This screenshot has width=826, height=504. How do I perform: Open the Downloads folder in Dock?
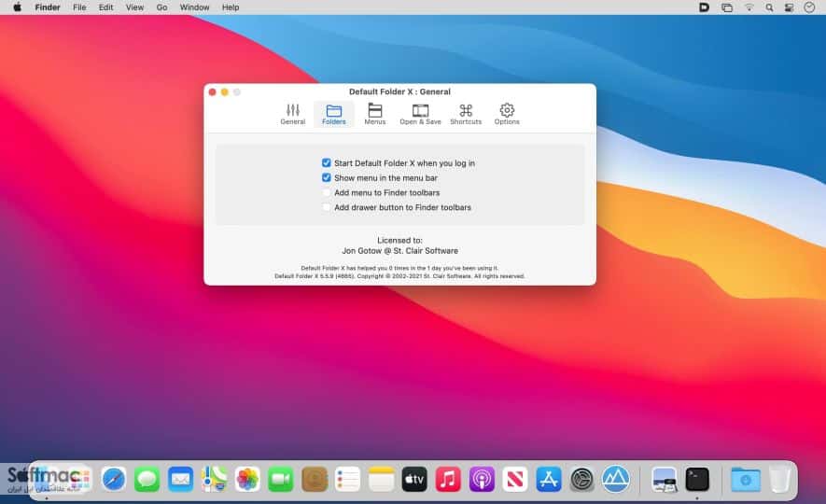click(746, 479)
